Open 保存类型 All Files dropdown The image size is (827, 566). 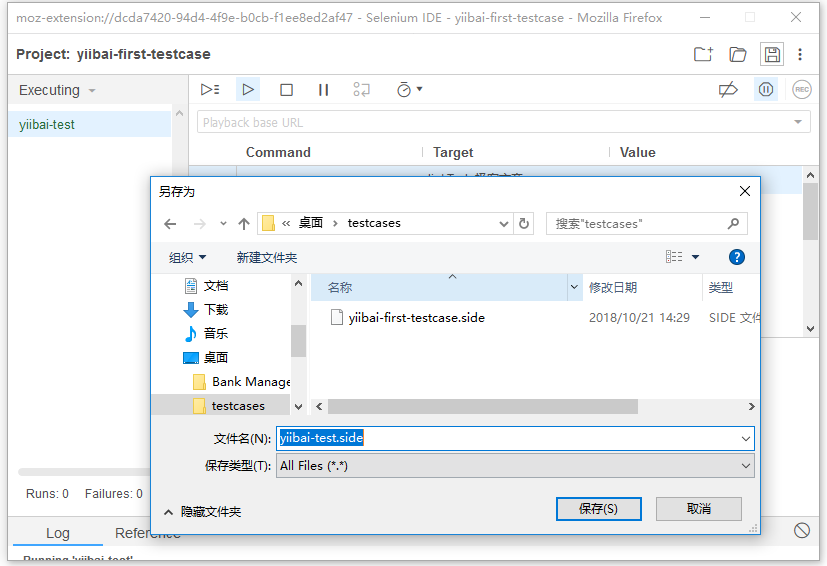tap(515, 466)
